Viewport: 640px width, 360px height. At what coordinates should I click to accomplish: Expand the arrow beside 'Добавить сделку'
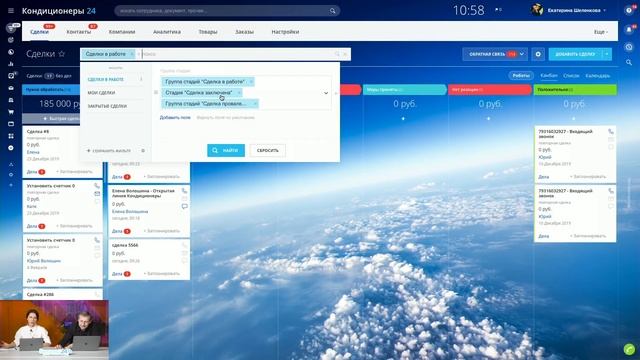[607, 54]
